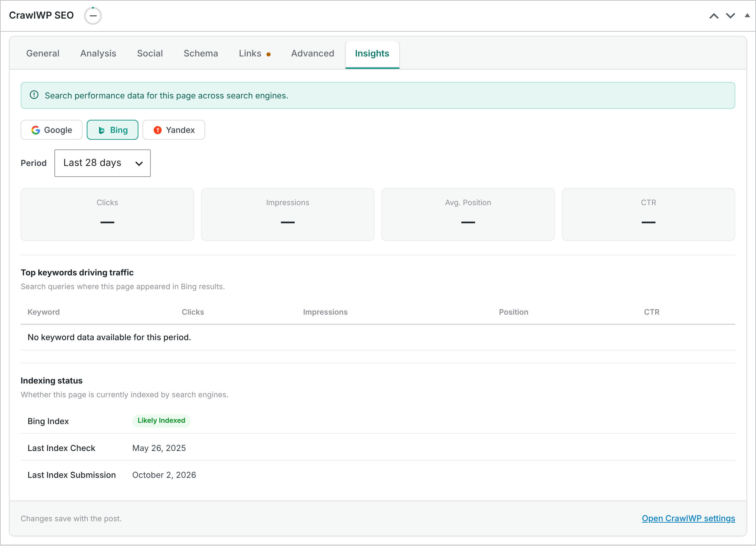Screen dimensions: 756x546
Task: Switch to the Advanced tab
Action: (313, 53)
